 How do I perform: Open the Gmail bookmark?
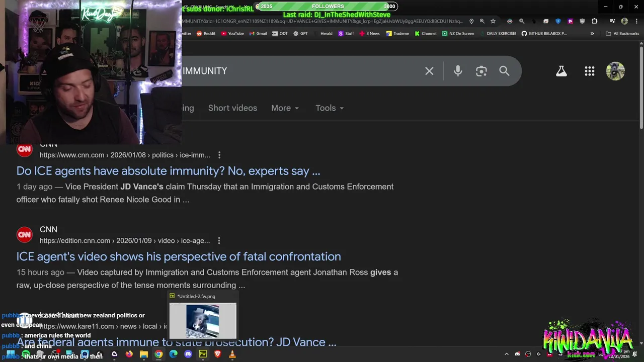click(x=258, y=34)
